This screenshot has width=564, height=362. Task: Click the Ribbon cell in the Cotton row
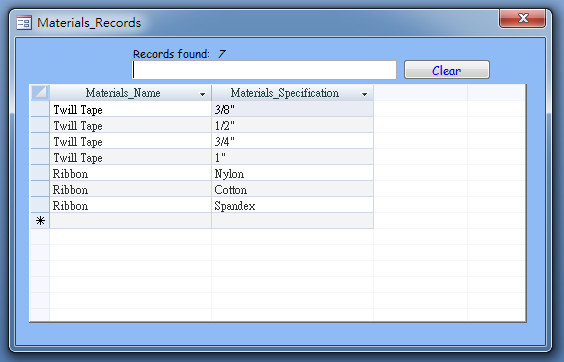pos(131,189)
